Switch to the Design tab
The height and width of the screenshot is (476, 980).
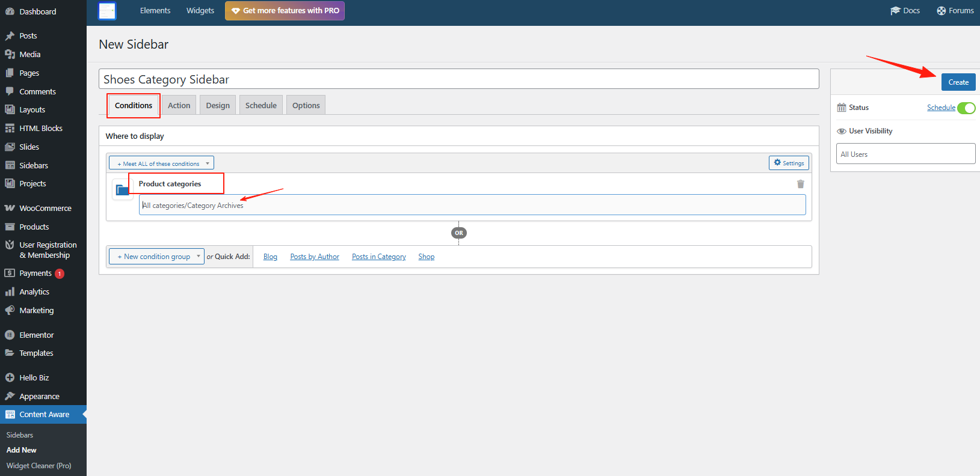[x=218, y=106]
